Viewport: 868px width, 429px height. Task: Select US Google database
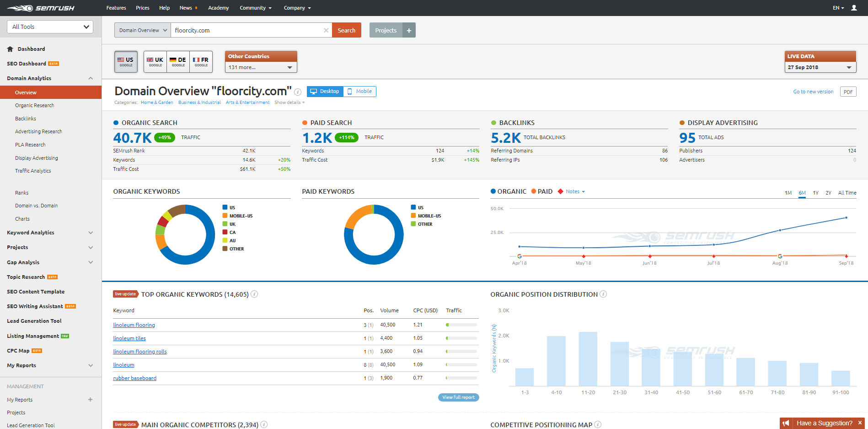(x=126, y=62)
